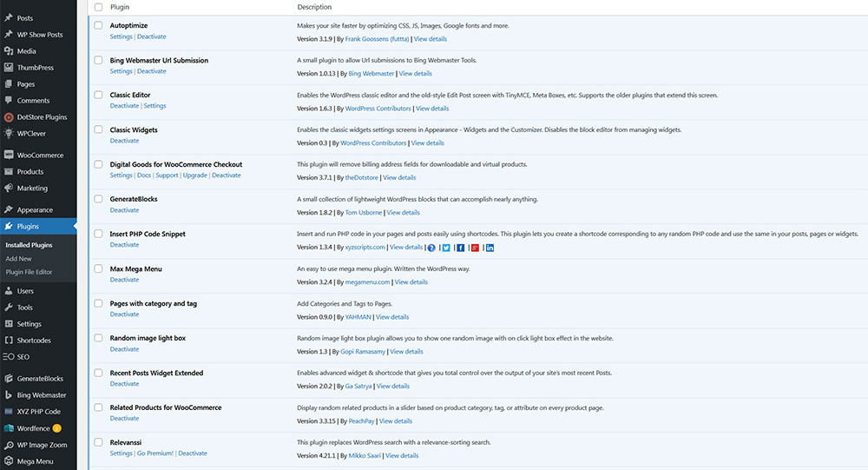Click the Wordfence notification count badge
The width and height of the screenshot is (868, 470).
pyautogui.click(x=57, y=428)
